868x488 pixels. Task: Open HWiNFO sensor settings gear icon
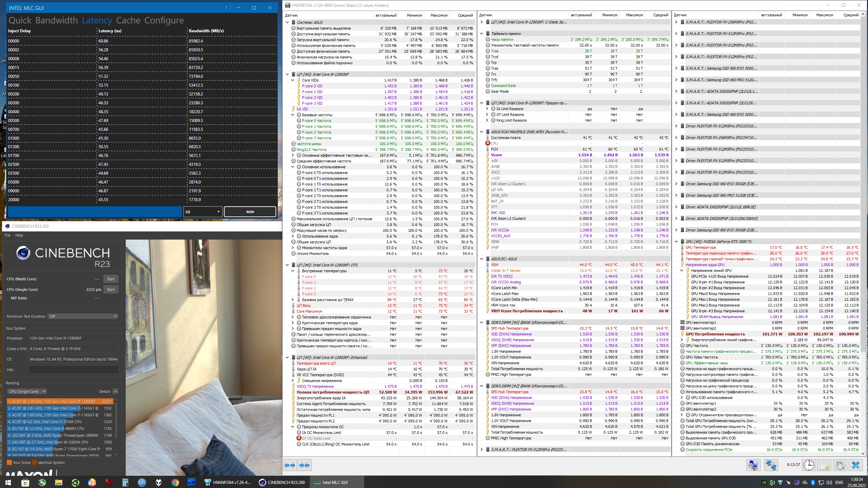pos(840,465)
